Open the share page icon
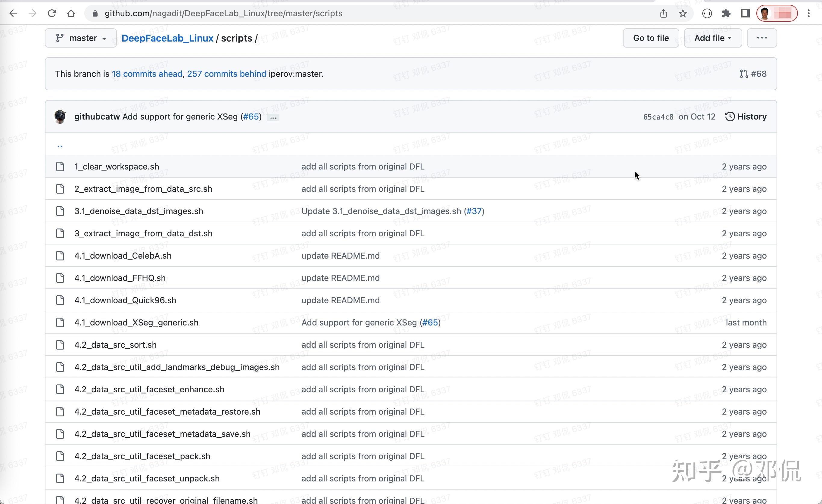The width and height of the screenshot is (822, 504). point(664,13)
